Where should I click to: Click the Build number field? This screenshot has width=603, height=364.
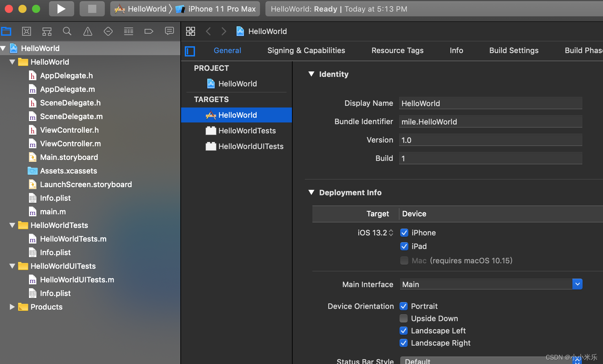pyautogui.click(x=490, y=158)
